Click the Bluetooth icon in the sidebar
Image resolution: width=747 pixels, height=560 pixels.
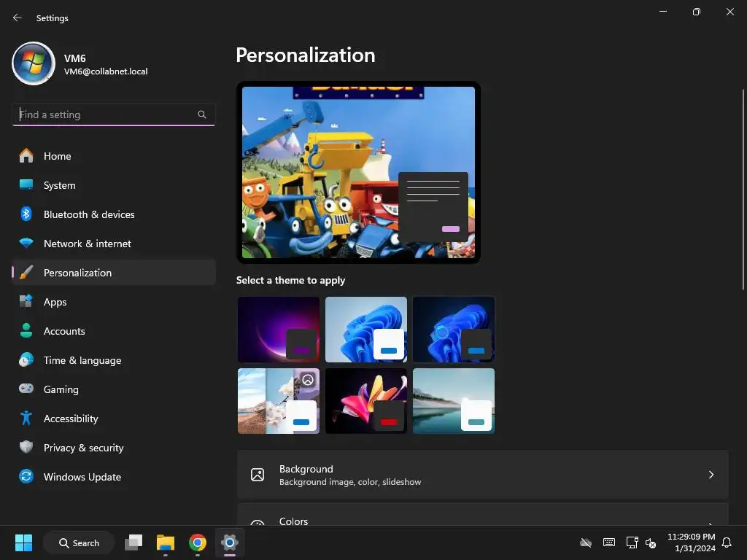pyautogui.click(x=26, y=214)
